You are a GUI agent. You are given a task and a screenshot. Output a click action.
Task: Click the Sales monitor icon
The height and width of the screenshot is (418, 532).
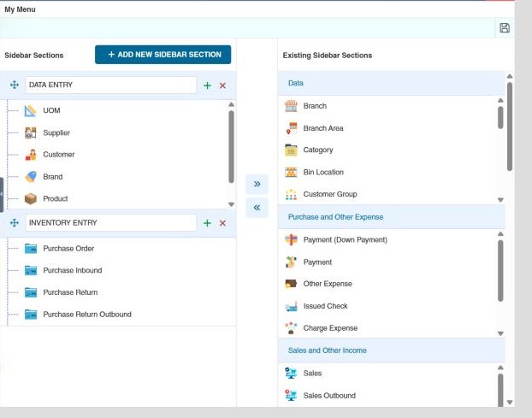click(x=291, y=374)
